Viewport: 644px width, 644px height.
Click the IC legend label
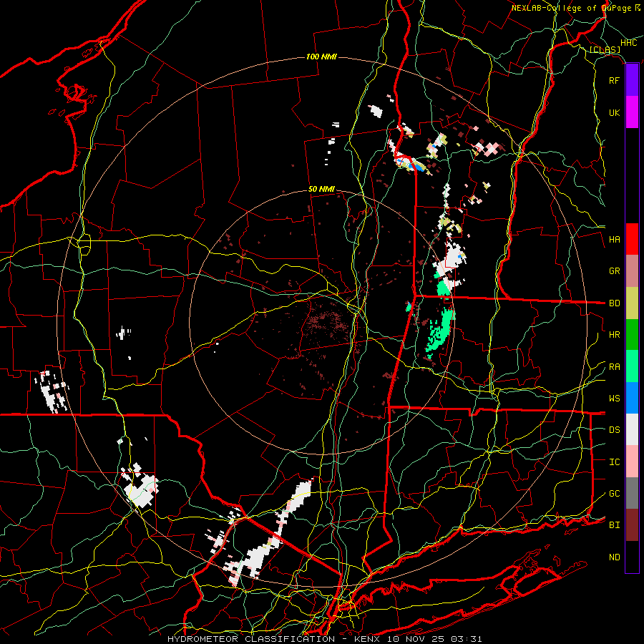[614, 462]
